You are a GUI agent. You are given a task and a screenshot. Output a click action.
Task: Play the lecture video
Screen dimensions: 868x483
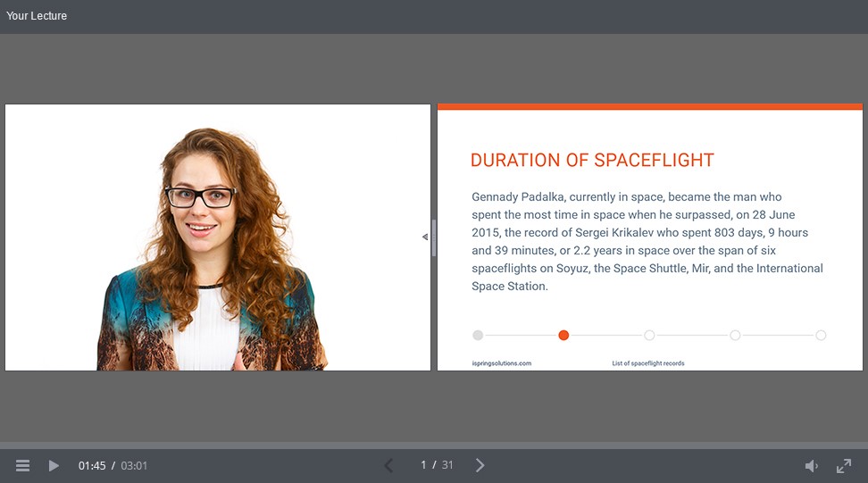(x=54, y=466)
